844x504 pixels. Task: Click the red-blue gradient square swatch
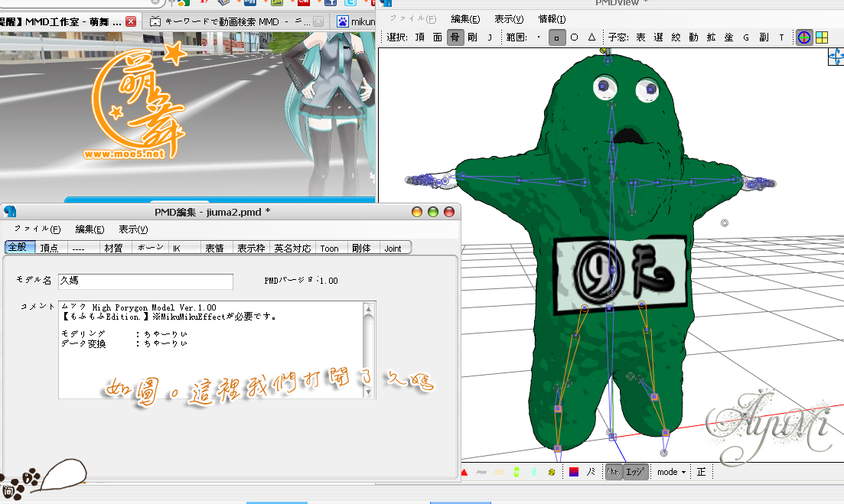[574, 473]
